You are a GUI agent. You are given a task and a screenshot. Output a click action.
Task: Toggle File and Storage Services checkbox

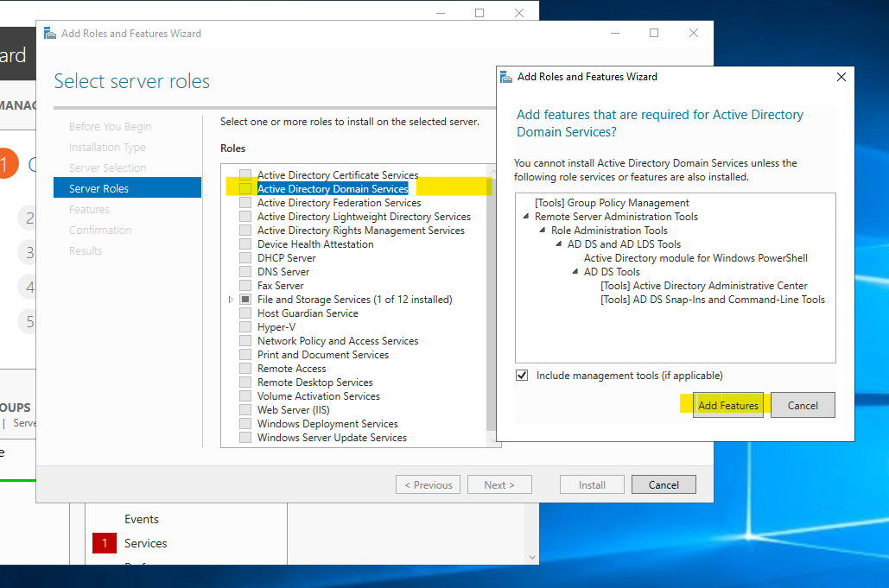coord(245,299)
